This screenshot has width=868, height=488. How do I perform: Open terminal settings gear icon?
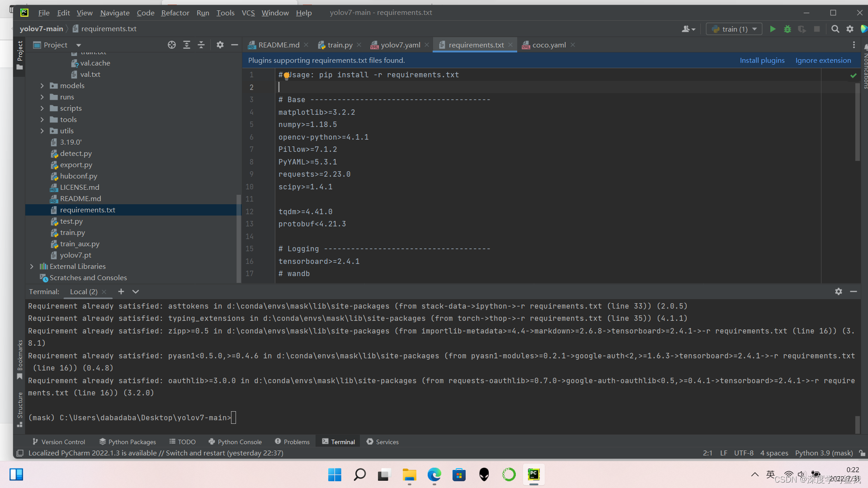click(838, 291)
